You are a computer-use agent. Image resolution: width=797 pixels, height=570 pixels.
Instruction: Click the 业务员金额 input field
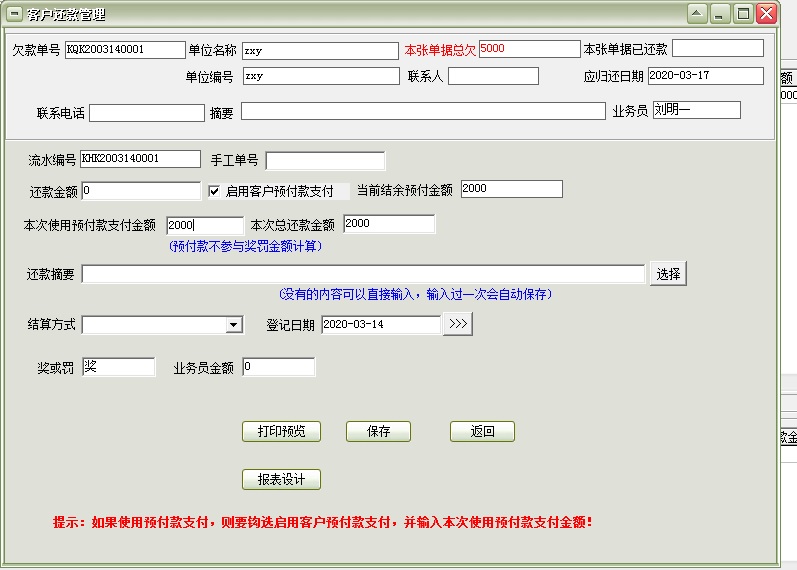(278, 368)
